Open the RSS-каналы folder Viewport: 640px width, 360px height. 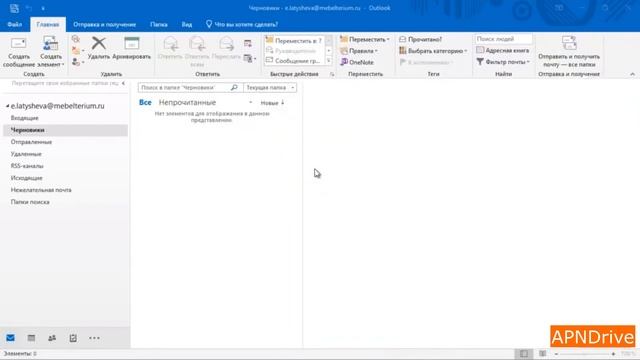pos(27,166)
